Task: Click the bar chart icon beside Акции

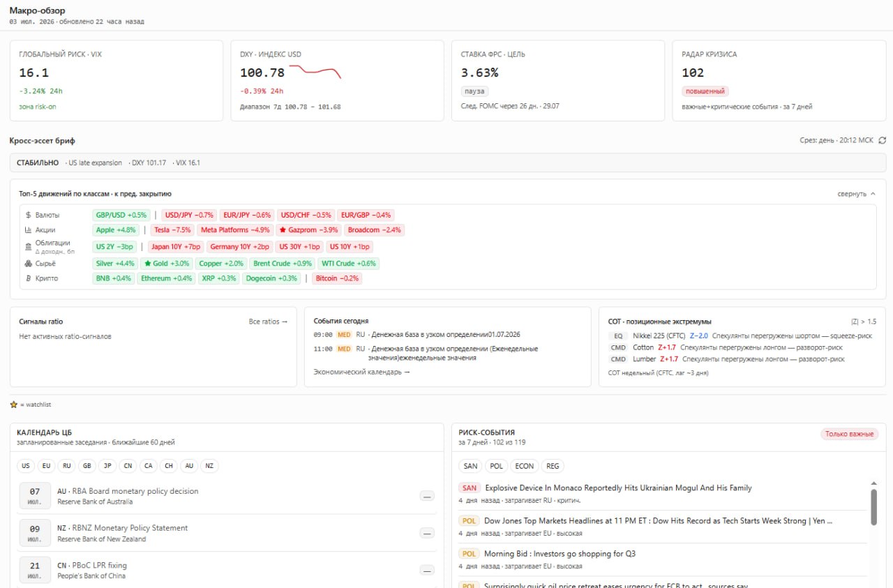Action: click(x=28, y=230)
